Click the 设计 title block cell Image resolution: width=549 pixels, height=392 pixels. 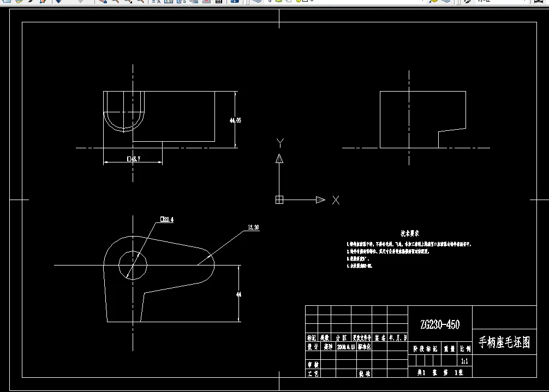click(x=313, y=347)
